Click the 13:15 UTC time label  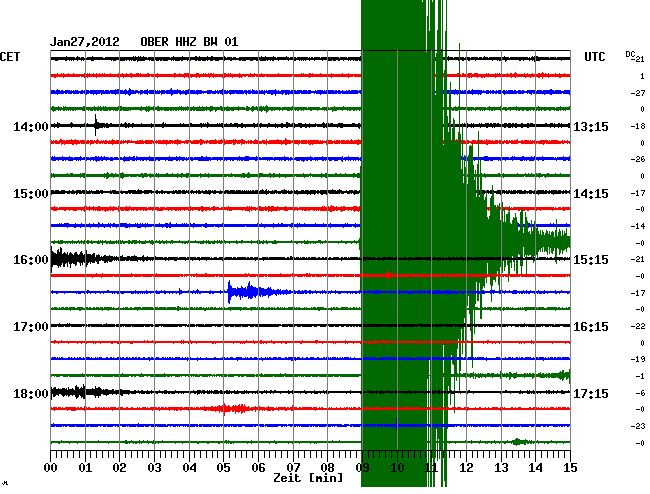tap(591, 126)
